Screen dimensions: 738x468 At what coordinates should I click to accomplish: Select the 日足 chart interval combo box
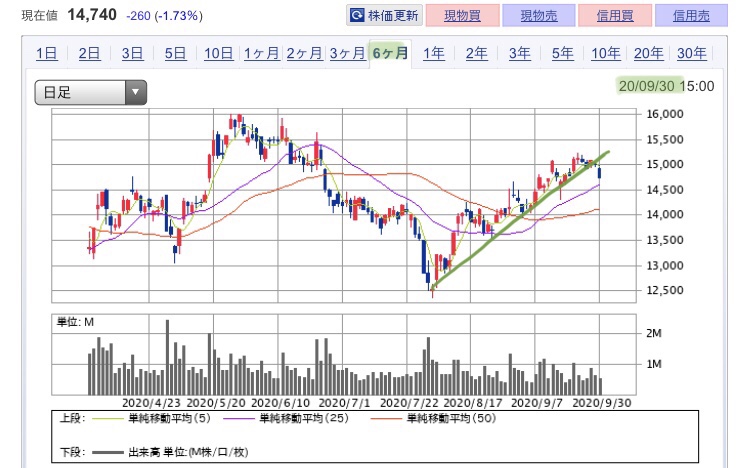[91, 92]
